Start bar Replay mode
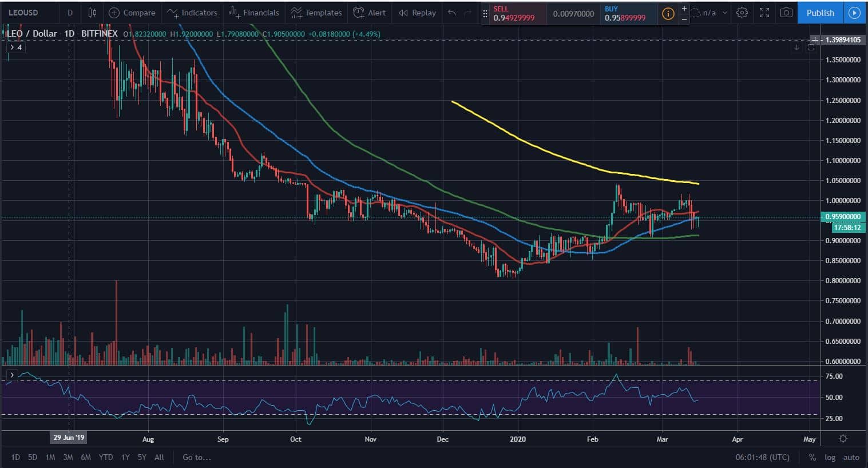This screenshot has height=468, width=868. [x=417, y=13]
